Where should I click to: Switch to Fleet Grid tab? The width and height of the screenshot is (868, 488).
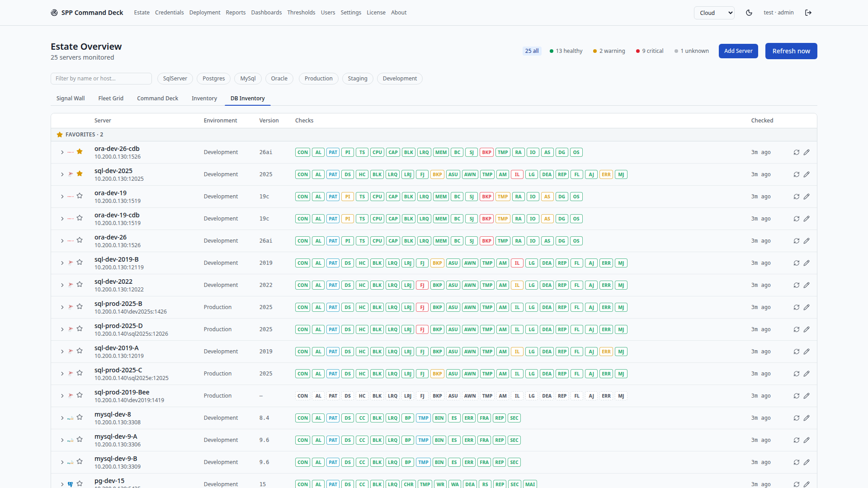[x=111, y=99]
